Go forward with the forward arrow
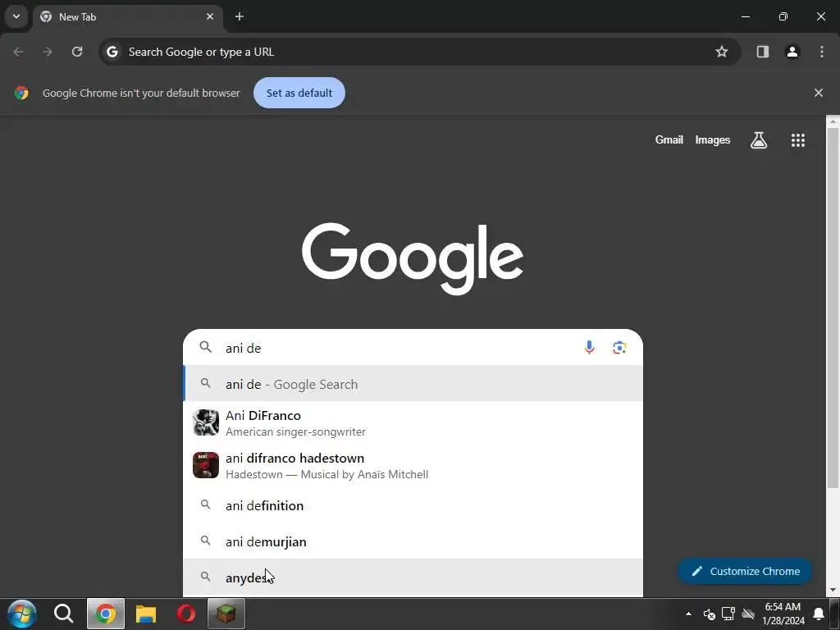The height and width of the screenshot is (630, 840). click(x=48, y=52)
